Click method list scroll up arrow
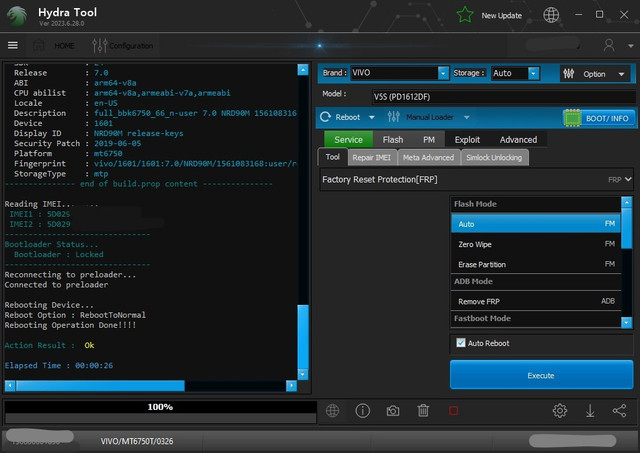Image resolution: width=640 pixels, height=453 pixels. 626,202
